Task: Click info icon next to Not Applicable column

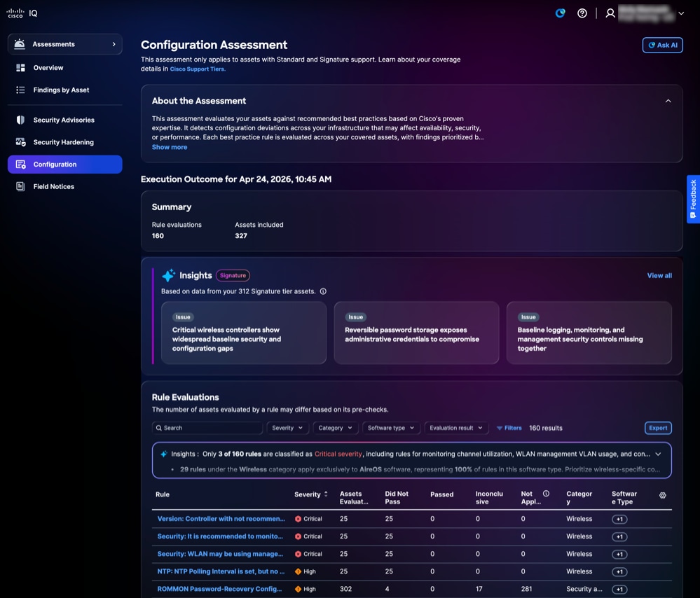Action: pos(546,494)
